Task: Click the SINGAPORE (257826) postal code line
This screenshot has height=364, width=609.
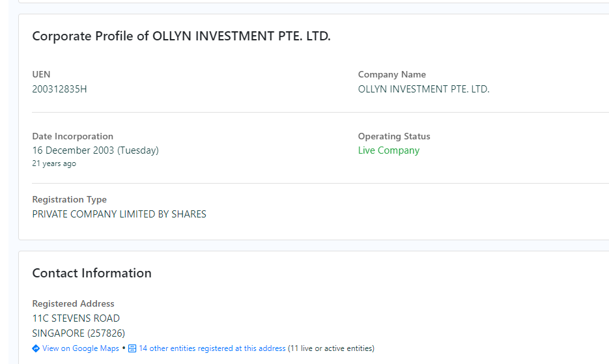Action: (78, 333)
